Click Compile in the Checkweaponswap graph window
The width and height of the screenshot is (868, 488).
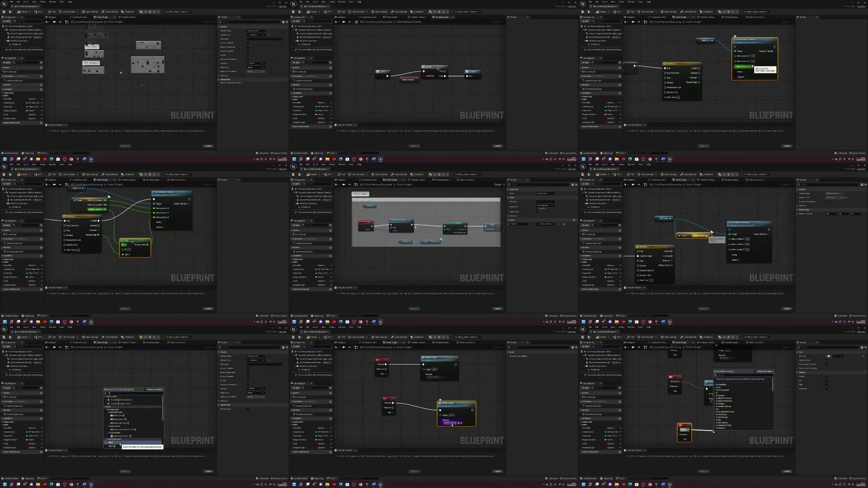pyautogui.click(x=312, y=12)
